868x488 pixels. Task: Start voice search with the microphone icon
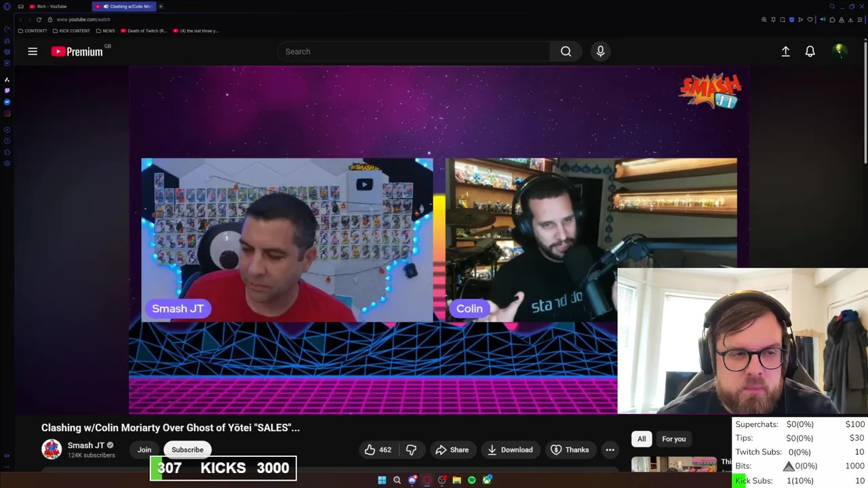(x=600, y=52)
